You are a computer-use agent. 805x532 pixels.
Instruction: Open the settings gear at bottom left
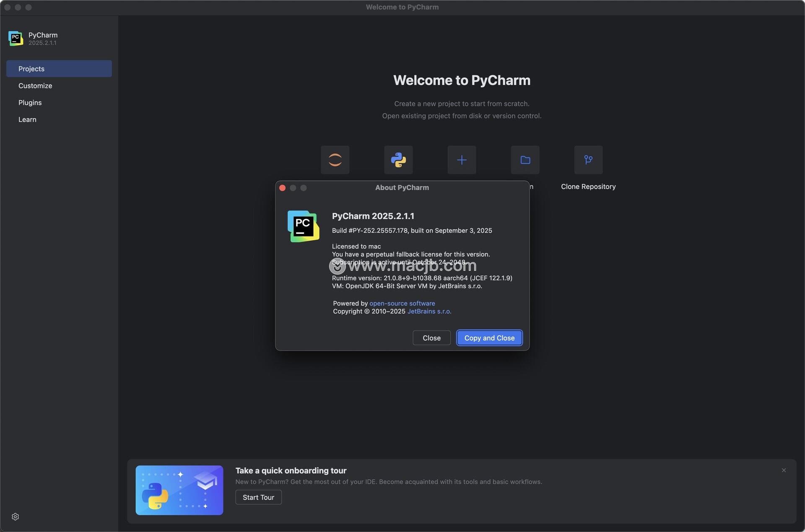pos(16,517)
